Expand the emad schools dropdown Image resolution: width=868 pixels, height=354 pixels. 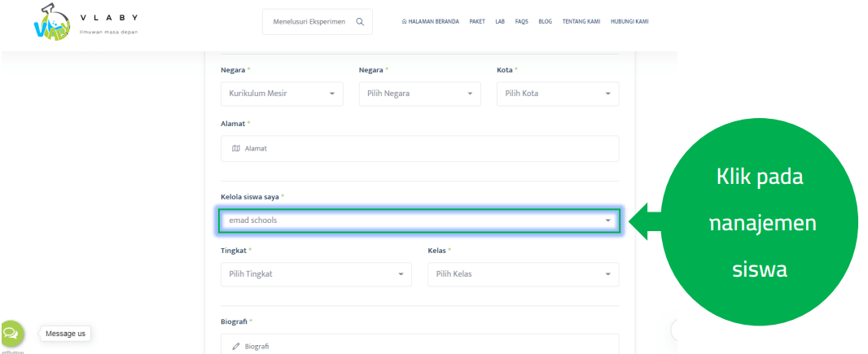(419, 221)
